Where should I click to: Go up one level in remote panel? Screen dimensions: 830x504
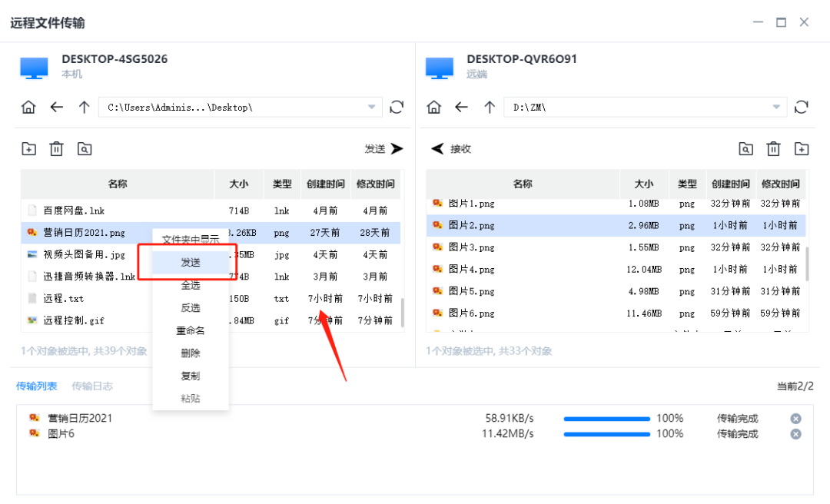(490, 108)
